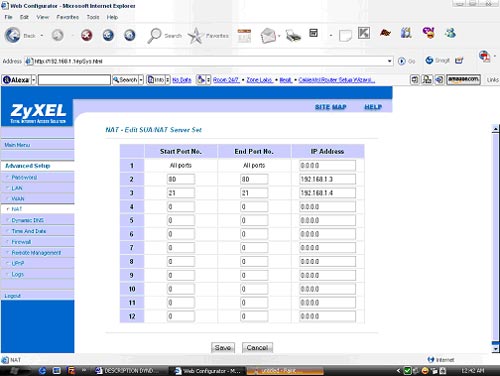Viewport: 500px width, 376px height.
Task: Click the Edit page toolbar icon
Action: pos(313,33)
